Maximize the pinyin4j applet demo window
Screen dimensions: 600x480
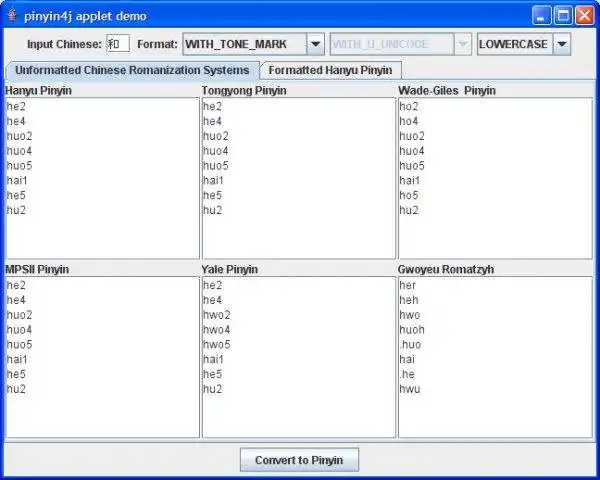(563, 16)
